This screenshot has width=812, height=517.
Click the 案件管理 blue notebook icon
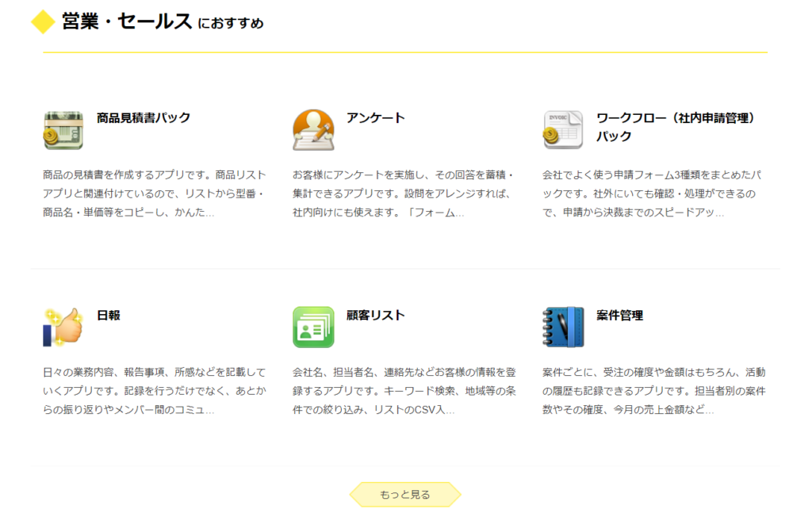tap(565, 325)
